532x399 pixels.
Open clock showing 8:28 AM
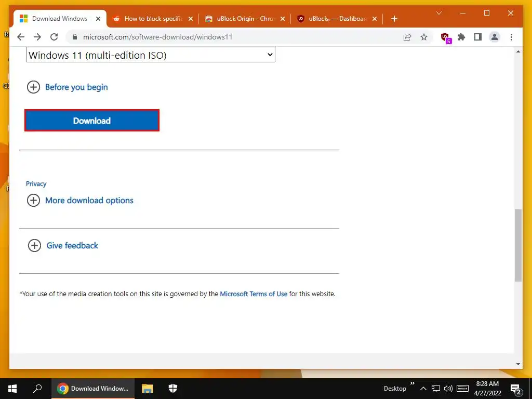coord(487,389)
